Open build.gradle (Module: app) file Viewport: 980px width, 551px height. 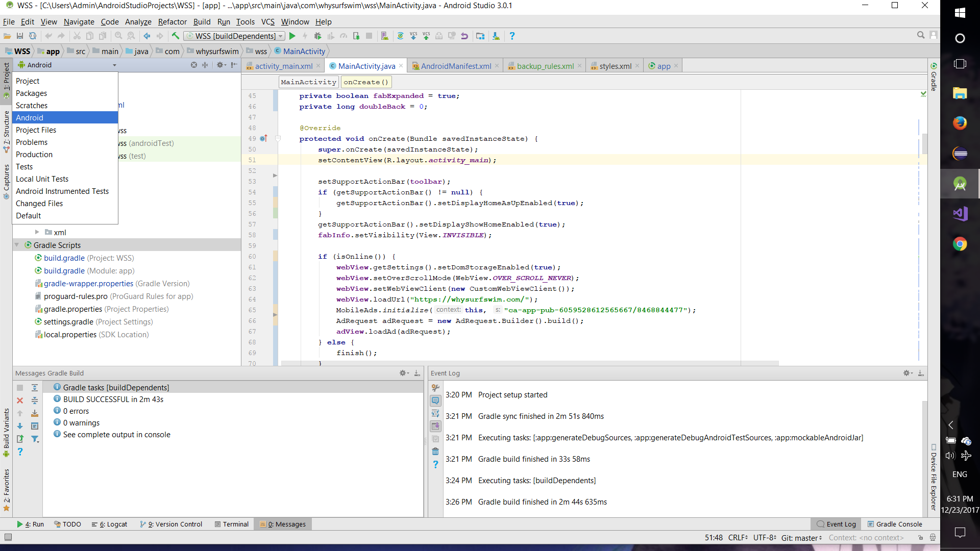point(64,271)
